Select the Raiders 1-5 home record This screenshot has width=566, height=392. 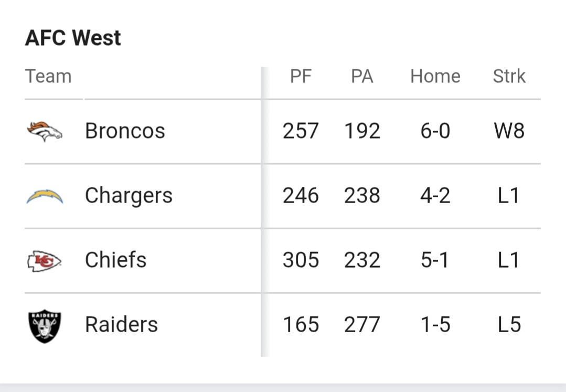434,324
